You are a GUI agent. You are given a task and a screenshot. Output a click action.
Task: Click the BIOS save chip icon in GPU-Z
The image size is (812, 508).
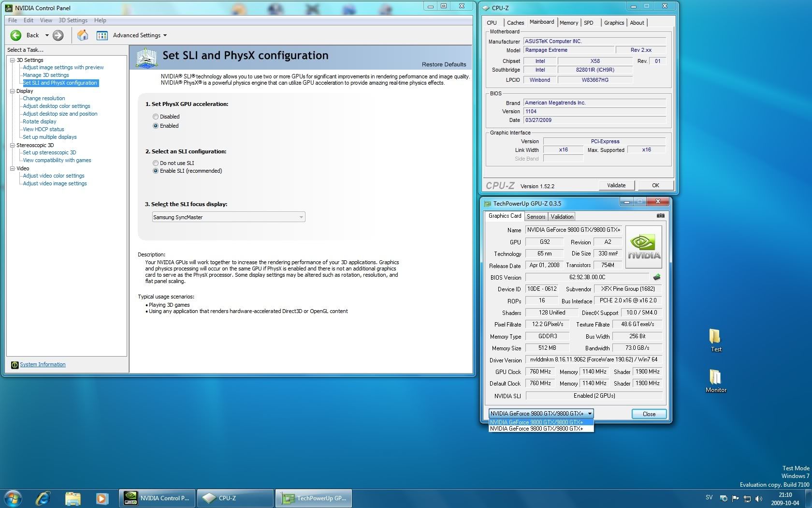(x=656, y=277)
